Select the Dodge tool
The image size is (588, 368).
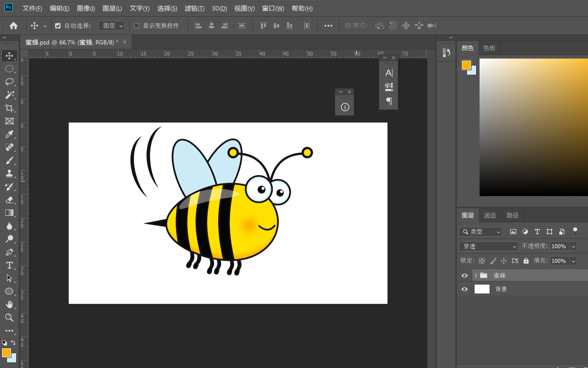click(x=9, y=239)
